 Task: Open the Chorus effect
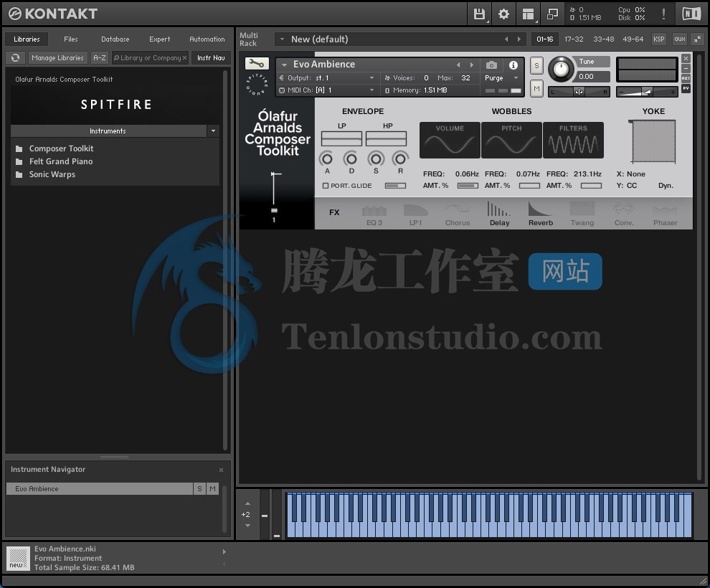coord(458,214)
